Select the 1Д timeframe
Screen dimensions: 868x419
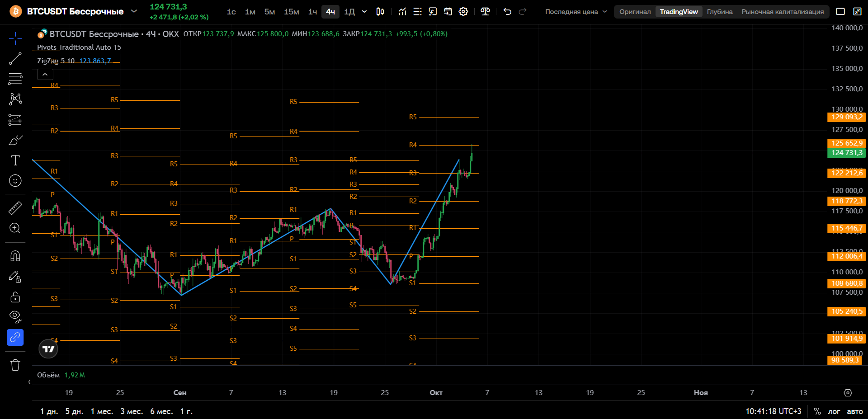(349, 12)
